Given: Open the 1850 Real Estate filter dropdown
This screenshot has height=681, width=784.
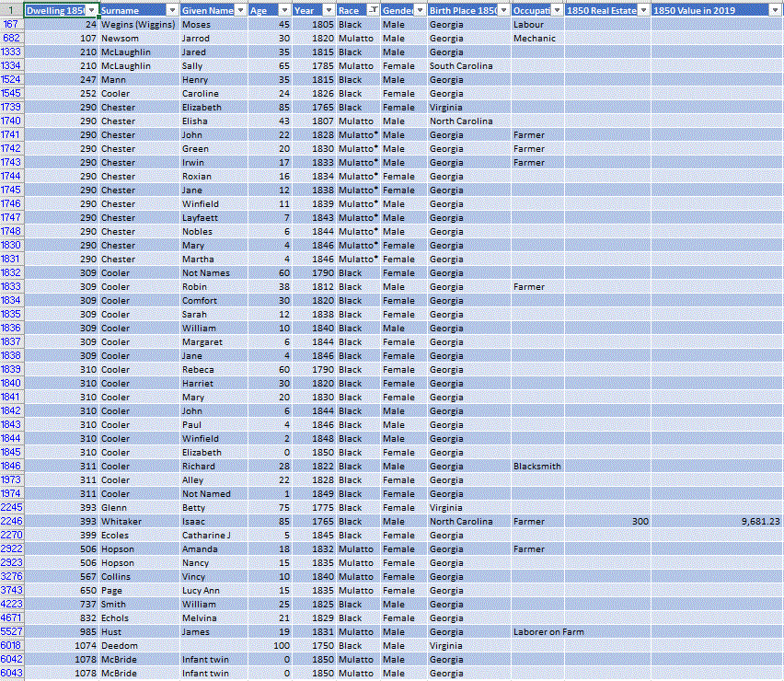Looking at the screenshot, I should (x=644, y=10).
